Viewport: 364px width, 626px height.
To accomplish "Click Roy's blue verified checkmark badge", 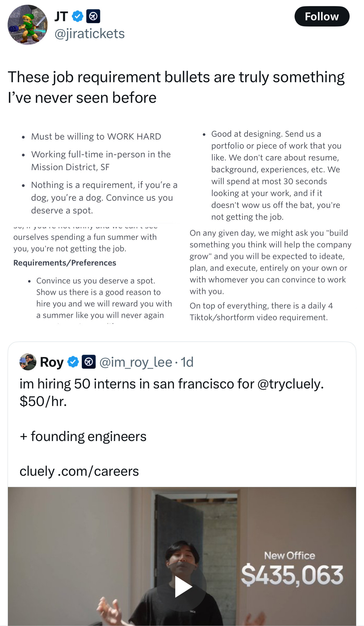I will pos(73,362).
